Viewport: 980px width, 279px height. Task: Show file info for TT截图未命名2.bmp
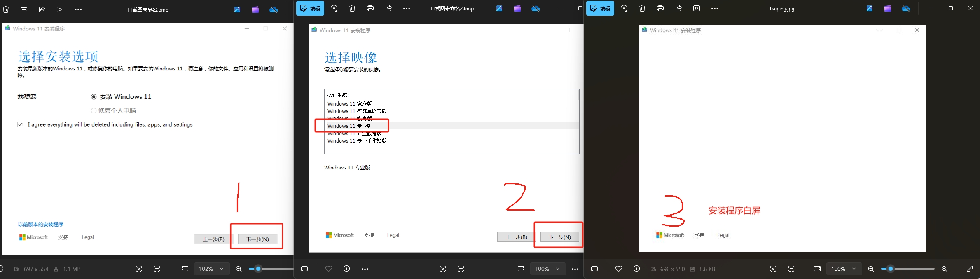click(x=347, y=269)
